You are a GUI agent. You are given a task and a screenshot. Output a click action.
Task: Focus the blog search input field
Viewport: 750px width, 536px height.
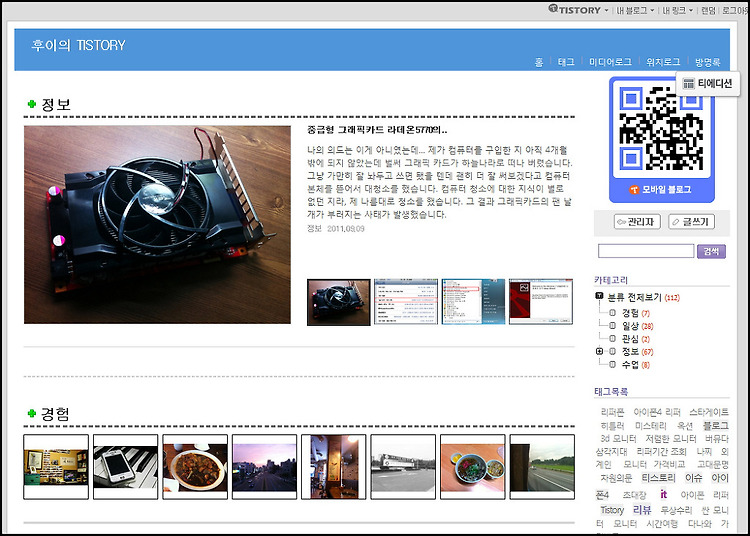pyautogui.click(x=646, y=251)
